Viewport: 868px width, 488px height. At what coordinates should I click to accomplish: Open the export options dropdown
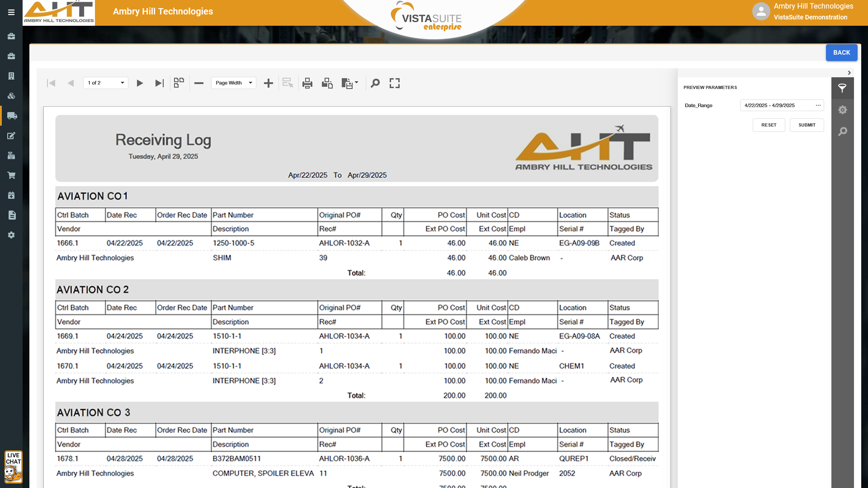click(350, 83)
